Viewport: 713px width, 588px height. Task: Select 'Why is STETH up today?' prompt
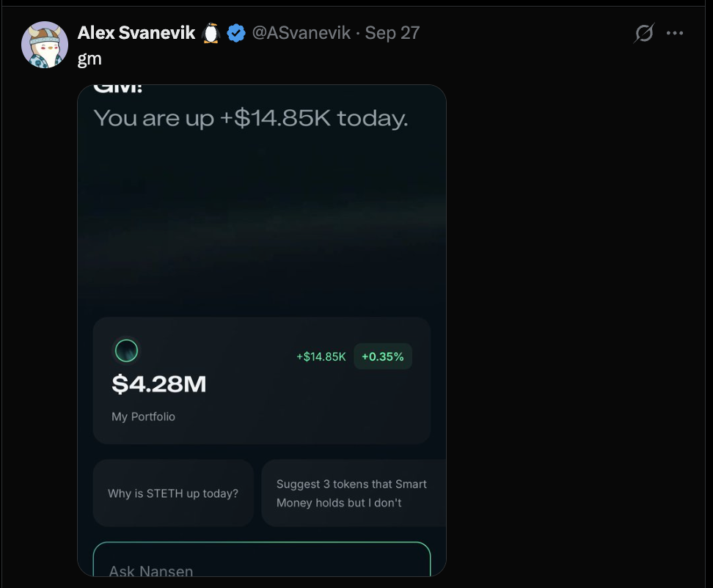[173, 493]
